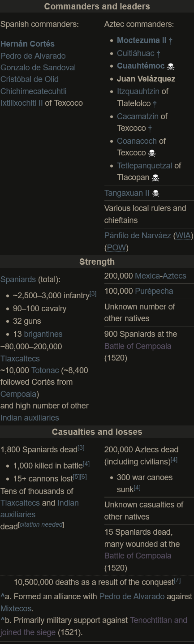The width and height of the screenshot is (194, 644).
Task: Jump back via footnote caret a
Action: (2, 597)
